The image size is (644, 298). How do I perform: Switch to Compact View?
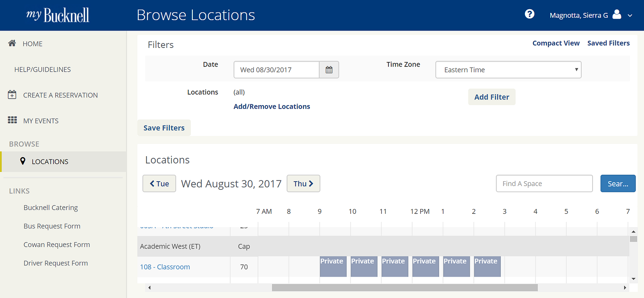[556, 43]
